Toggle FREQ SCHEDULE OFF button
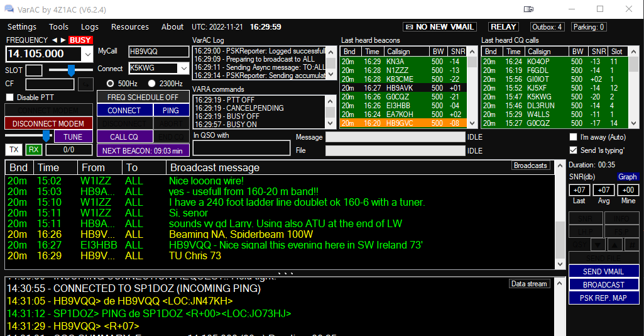Viewport: 644px width, 336px height. pos(143,97)
